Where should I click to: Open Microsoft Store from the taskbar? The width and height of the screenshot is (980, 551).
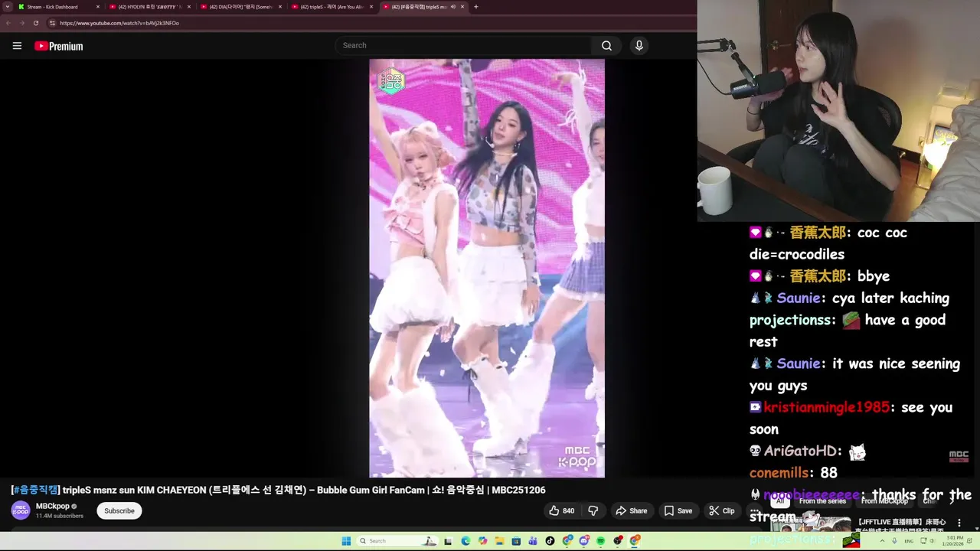(x=516, y=541)
